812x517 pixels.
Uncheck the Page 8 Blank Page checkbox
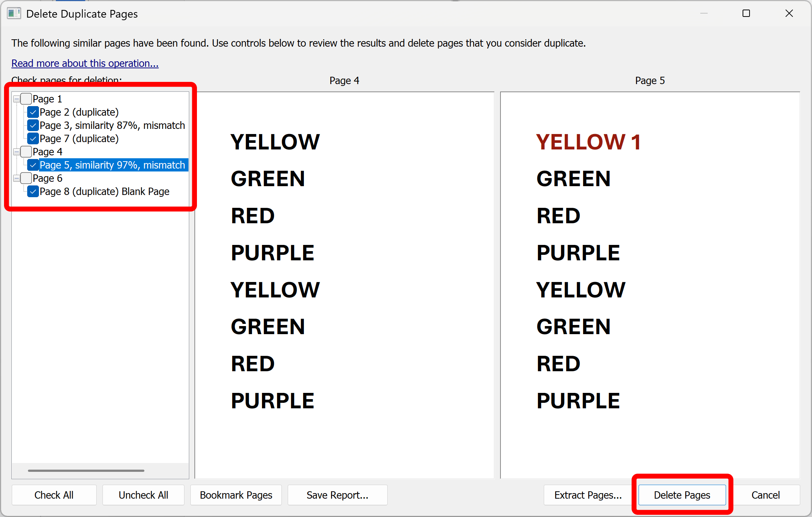pos(33,191)
